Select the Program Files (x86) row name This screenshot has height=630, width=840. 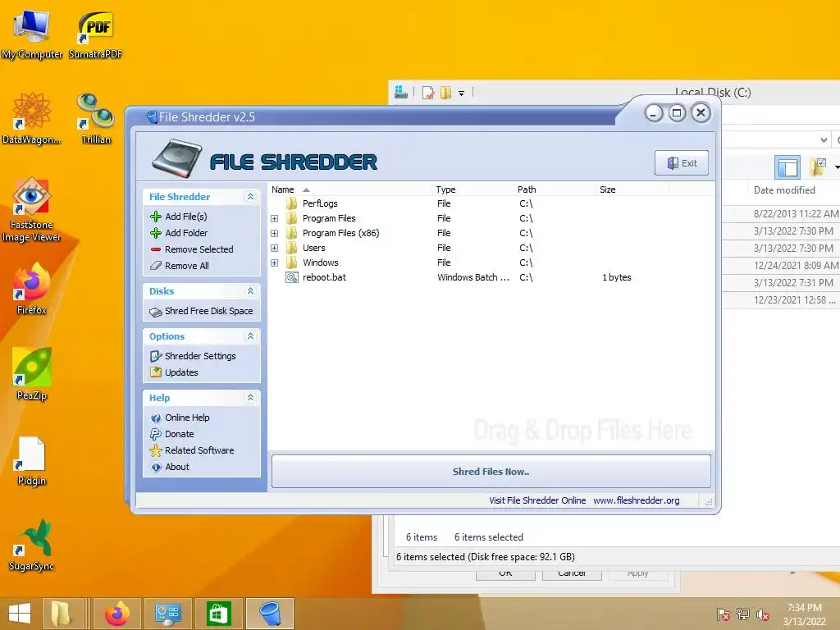click(340, 233)
